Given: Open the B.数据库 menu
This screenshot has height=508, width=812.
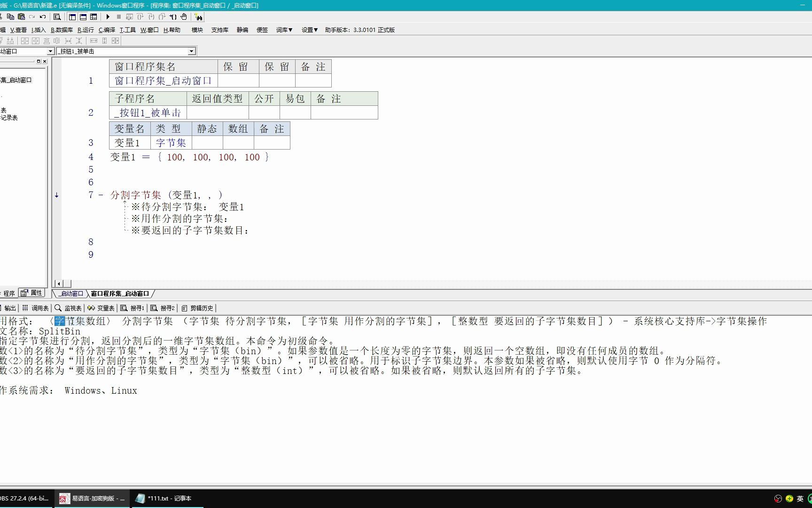Looking at the screenshot, I should 62,30.
